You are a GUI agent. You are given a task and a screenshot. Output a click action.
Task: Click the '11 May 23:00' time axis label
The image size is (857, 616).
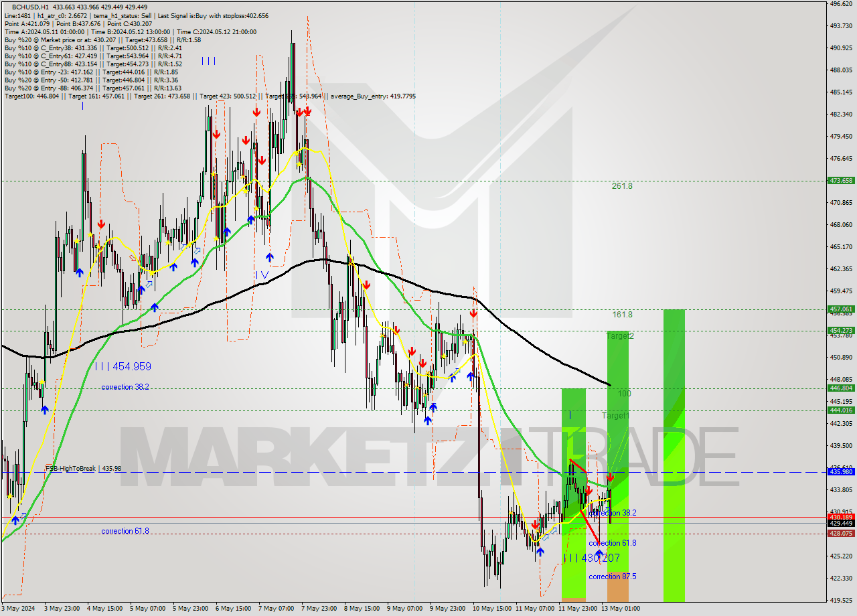tap(578, 609)
